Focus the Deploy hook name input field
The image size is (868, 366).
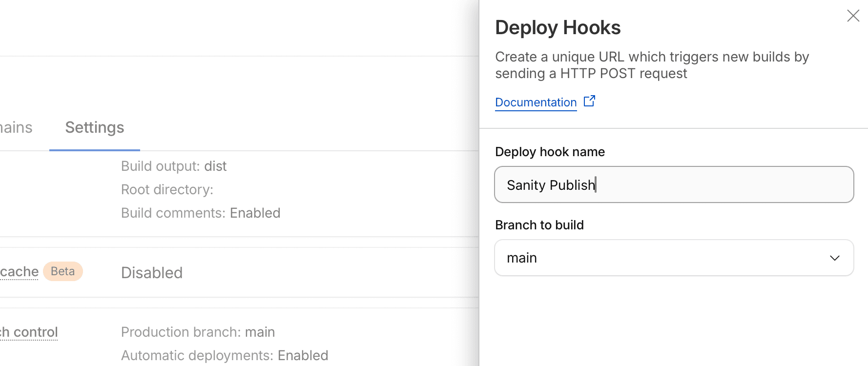tap(674, 185)
